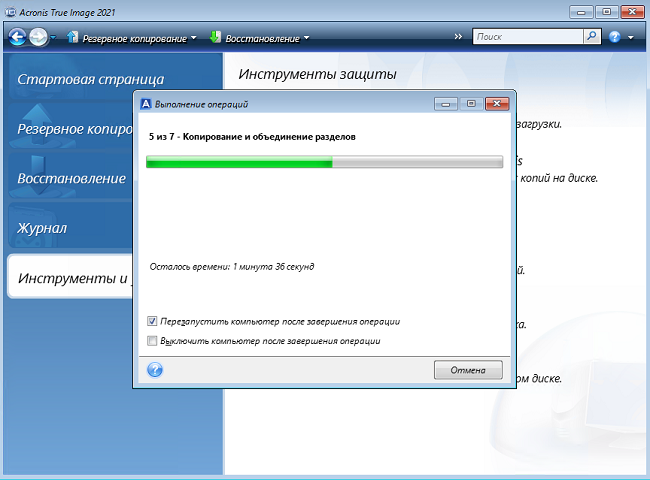This screenshot has height=480, width=650.
Task: Uncheck Перезапустить компьютер после завершения операции
Action: (x=152, y=321)
